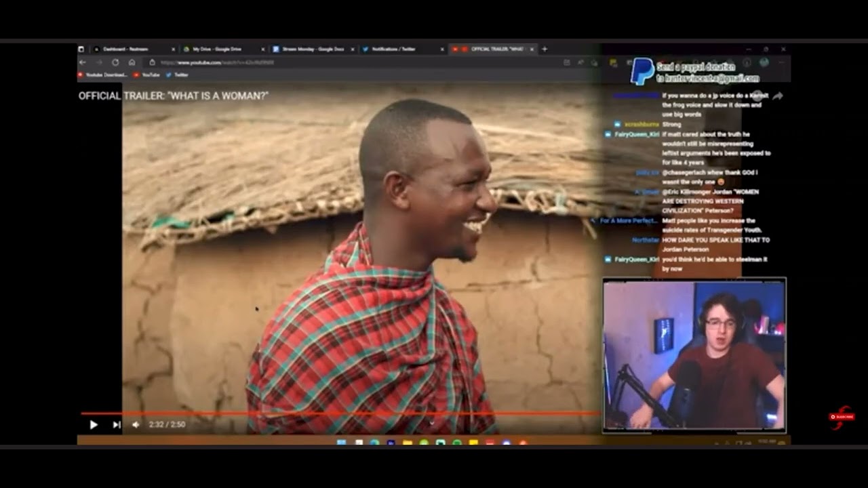Mute the video volume speaker icon
The image size is (868, 488).
point(136,425)
